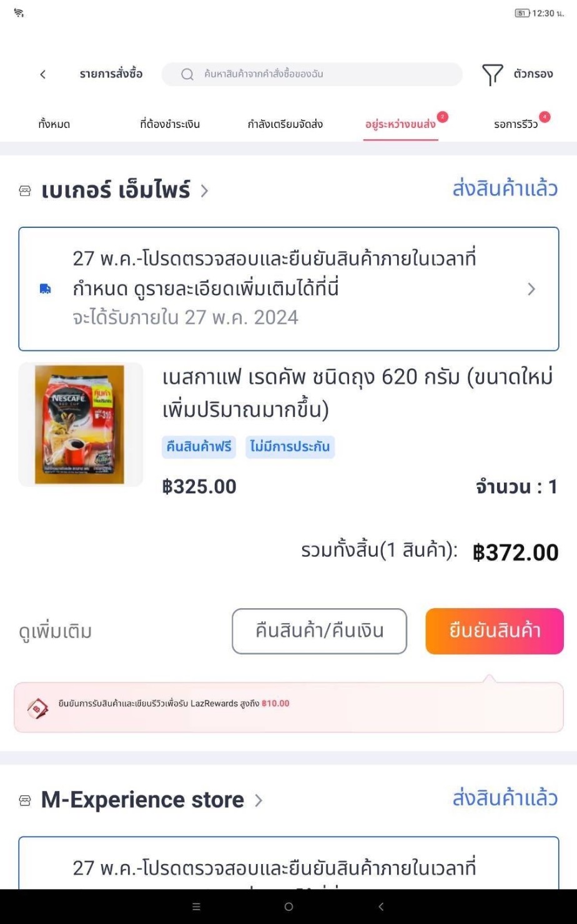Click the search magnifier icon
Viewport: 577px width, 924px height.
pyautogui.click(x=187, y=74)
